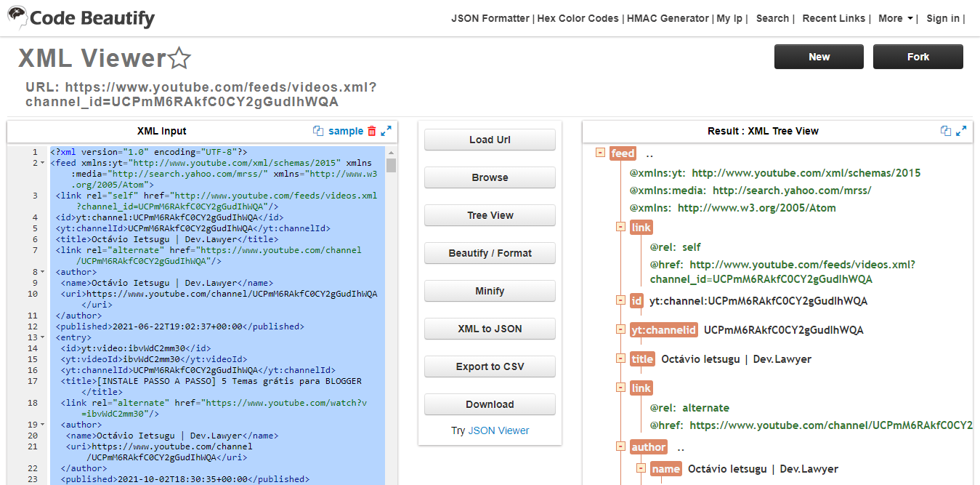Viewport: 980px width, 485px height.
Task: Click the Download button
Action: 490,404
